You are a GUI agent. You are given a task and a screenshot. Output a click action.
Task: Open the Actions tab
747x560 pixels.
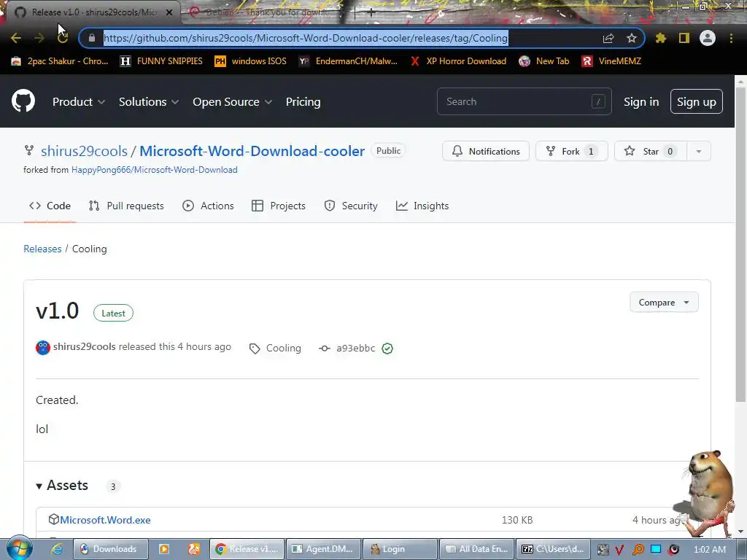(208, 206)
